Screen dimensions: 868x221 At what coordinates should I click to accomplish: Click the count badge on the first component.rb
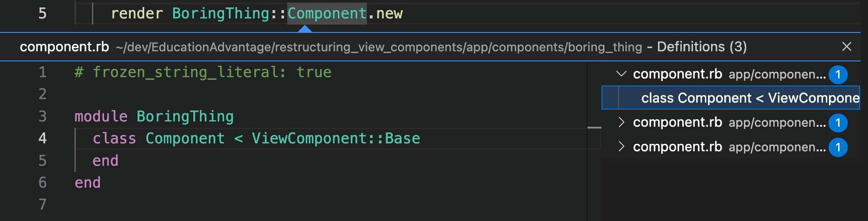(838, 75)
